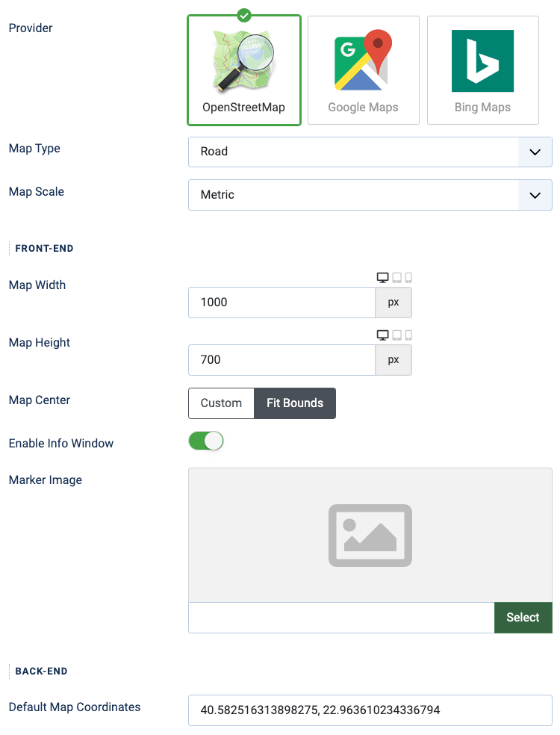Click the FRONT-END section heading
Screen dimensions: 560x735
[x=44, y=249]
